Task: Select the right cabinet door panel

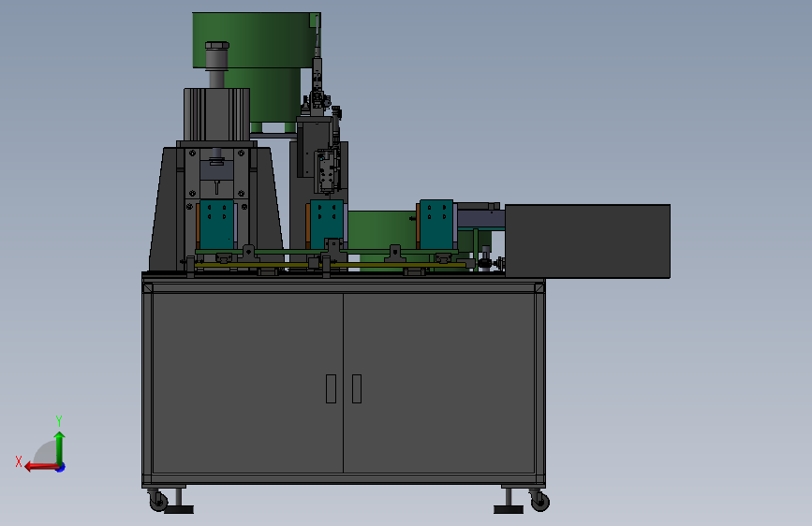Action: [x=438, y=383]
